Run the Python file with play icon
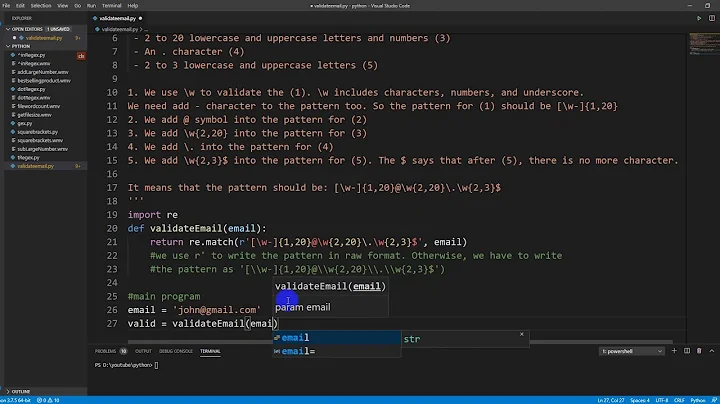 699,18
